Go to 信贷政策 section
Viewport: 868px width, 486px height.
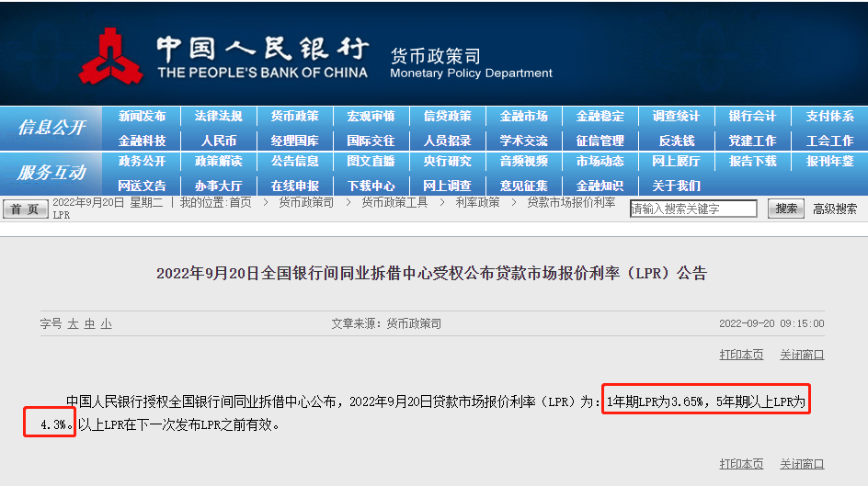pyautogui.click(x=447, y=116)
